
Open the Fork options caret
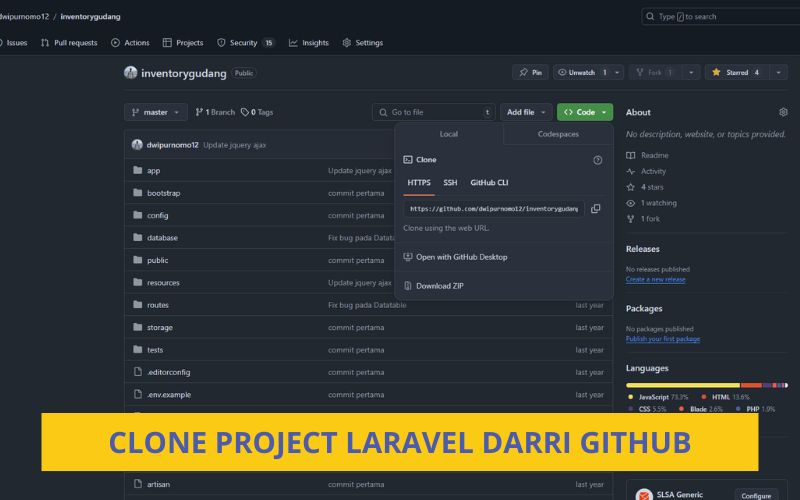[691, 72]
